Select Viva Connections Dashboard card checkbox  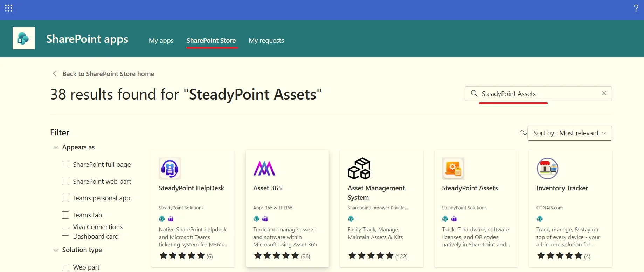pyautogui.click(x=65, y=232)
